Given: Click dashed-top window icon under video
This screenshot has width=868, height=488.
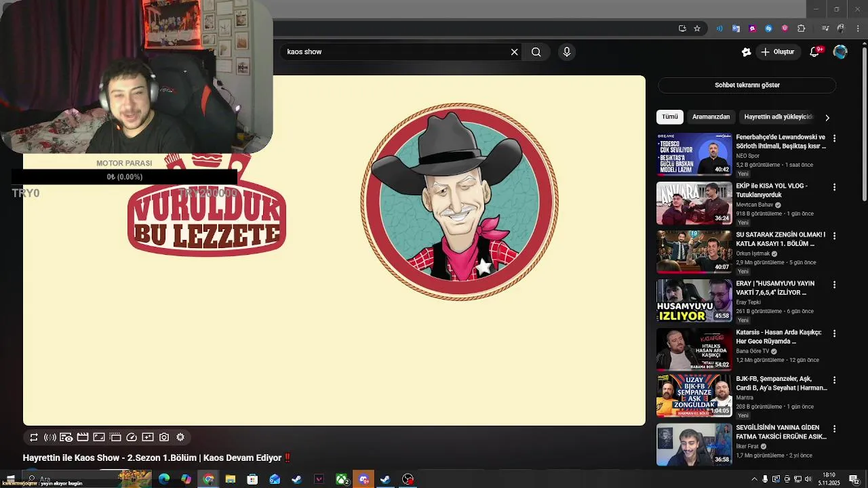Looking at the screenshot, I should click(x=115, y=437).
